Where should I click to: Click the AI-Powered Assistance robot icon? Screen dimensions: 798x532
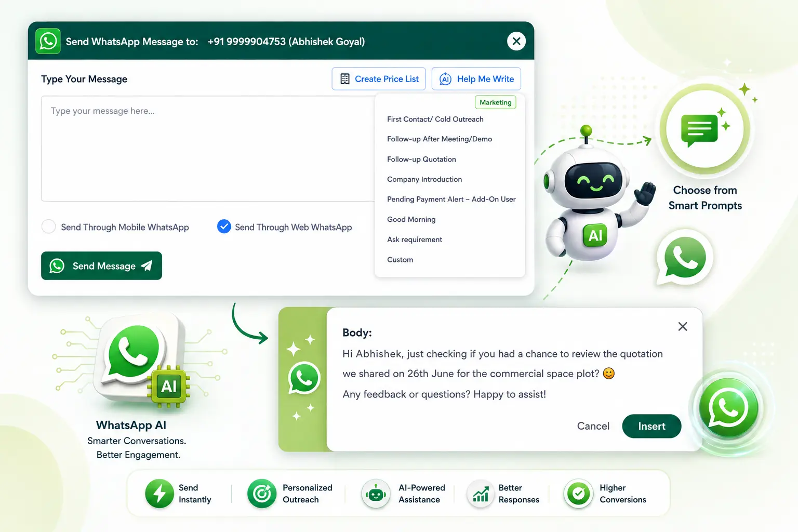point(376,494)
